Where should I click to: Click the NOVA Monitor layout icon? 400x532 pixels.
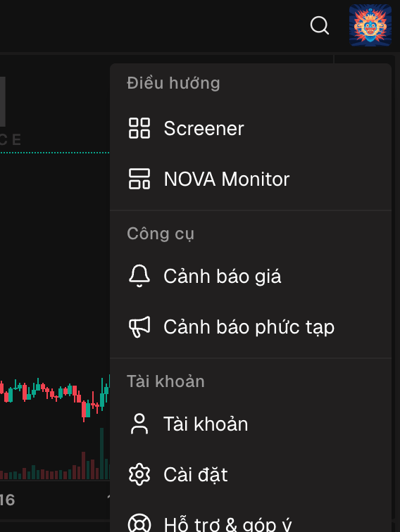click(139, 179)
